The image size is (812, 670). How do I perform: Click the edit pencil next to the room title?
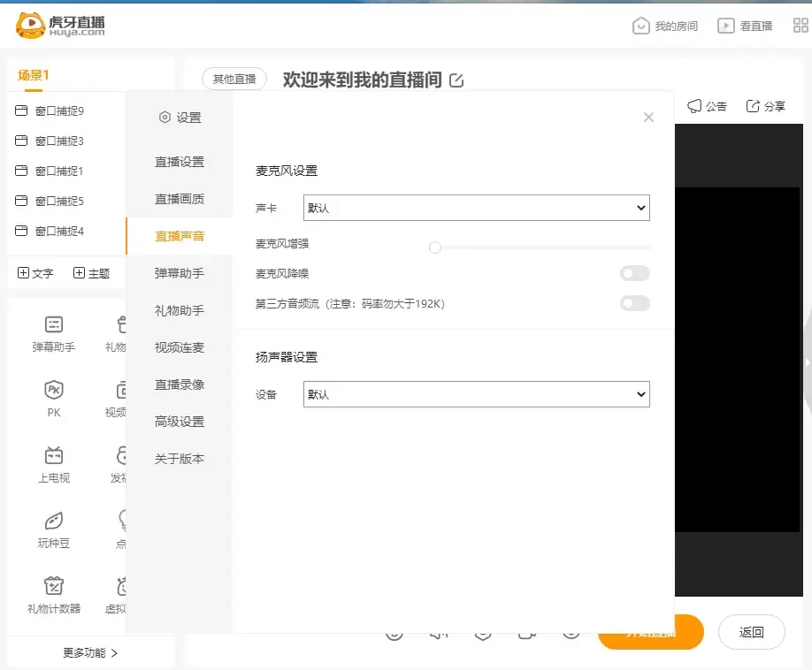tap(456, 80)
